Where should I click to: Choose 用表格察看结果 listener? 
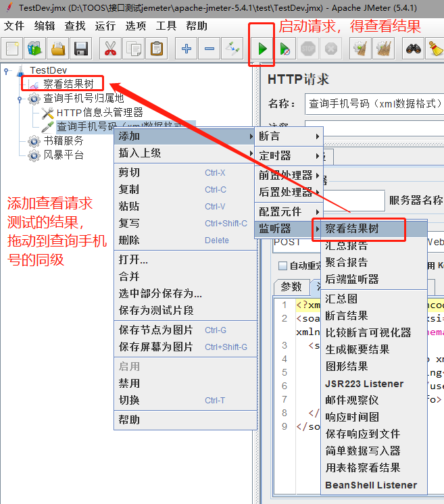374,468
